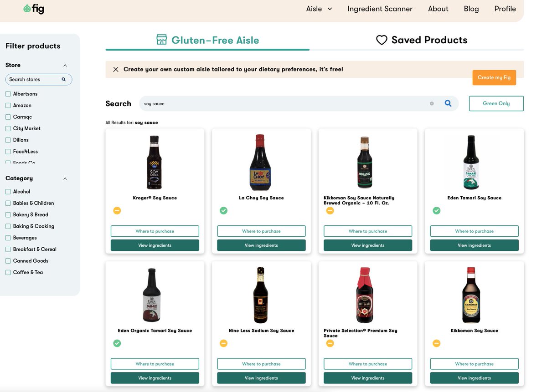Image resolution: width=547 pixels, height=392 pixels.
Task: Click the yellow icon for Nine Less Sodium Soy Sauce
Action: pos(223,343)
